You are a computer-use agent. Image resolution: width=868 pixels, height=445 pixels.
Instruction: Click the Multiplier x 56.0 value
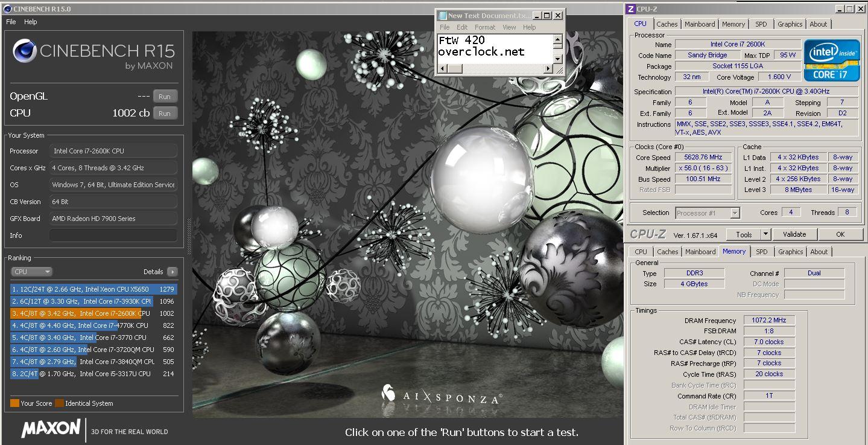coord(703,168)
